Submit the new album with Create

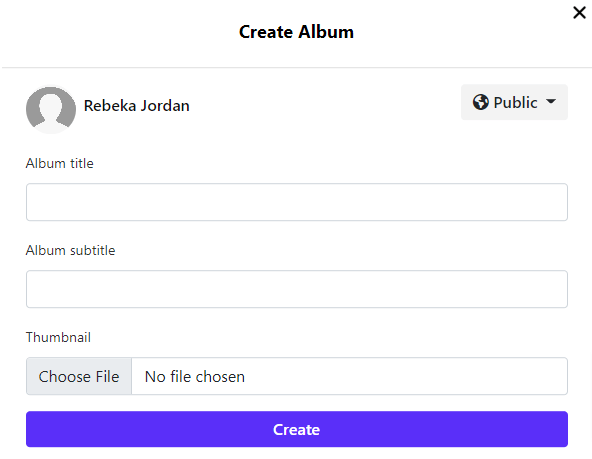pyautogui.click(x=297, y=429)
